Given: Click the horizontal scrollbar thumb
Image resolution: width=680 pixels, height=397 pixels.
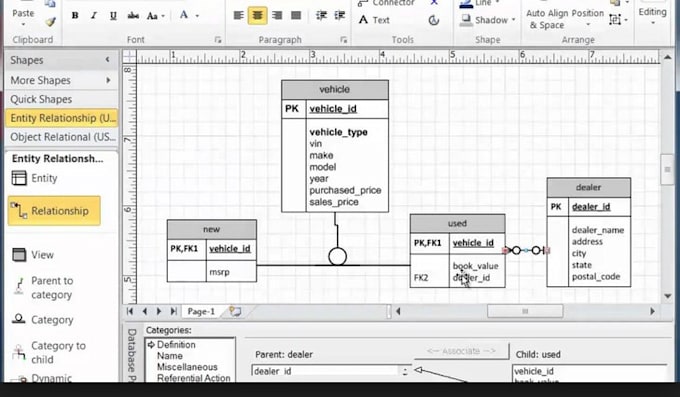Looking at the screenshot, I should point(525,311).
